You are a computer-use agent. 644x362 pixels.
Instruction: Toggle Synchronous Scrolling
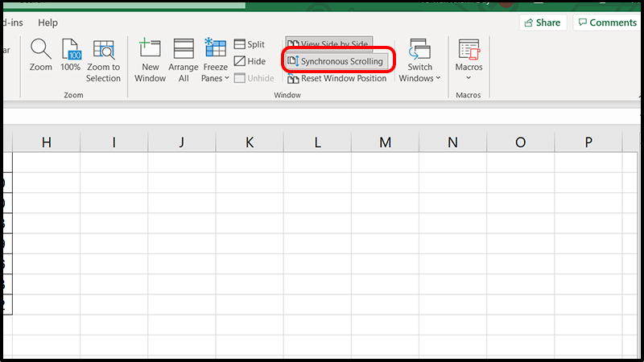pyautogui.click(x=336, y=61)
